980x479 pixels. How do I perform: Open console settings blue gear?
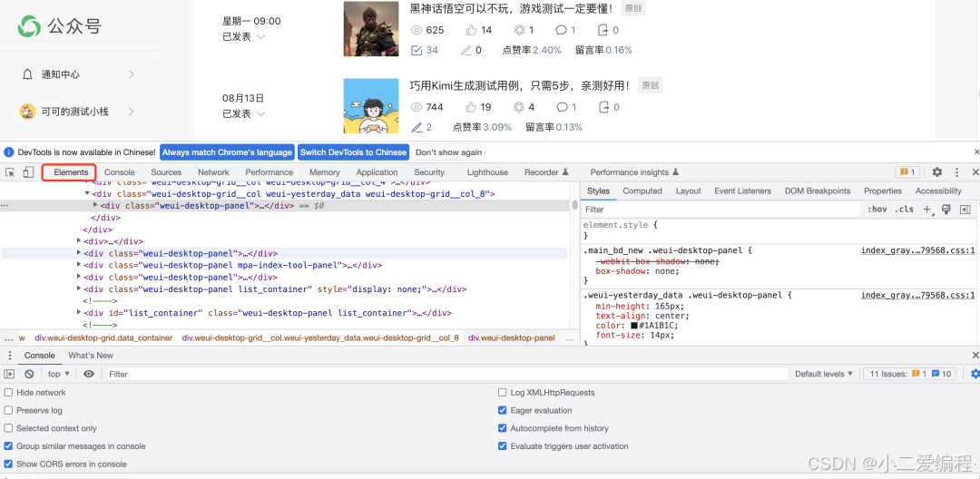975,374
